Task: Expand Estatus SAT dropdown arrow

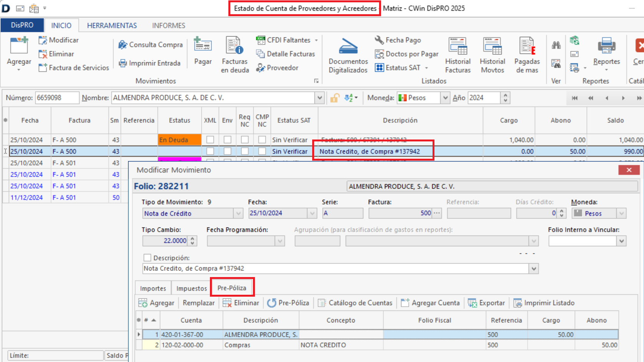Action: pyautogui.click(x=426, y=68)
